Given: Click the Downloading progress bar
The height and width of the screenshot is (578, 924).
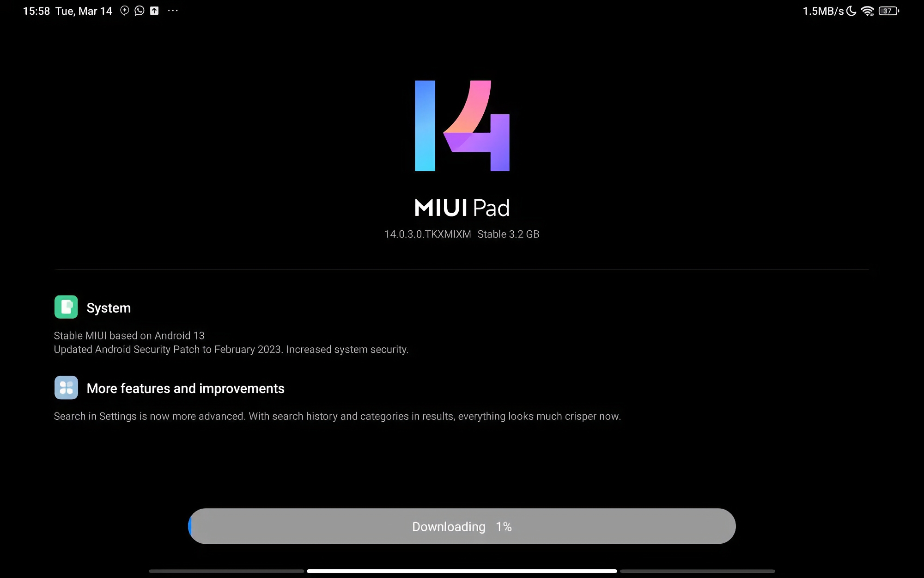Looking at the screenshot, I should (x=462, y=526).
